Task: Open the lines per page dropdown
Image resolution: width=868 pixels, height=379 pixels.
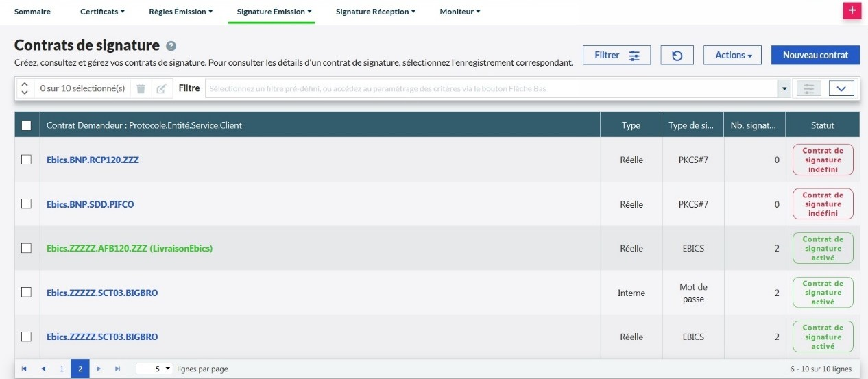Action: click(x=155, y=369)
